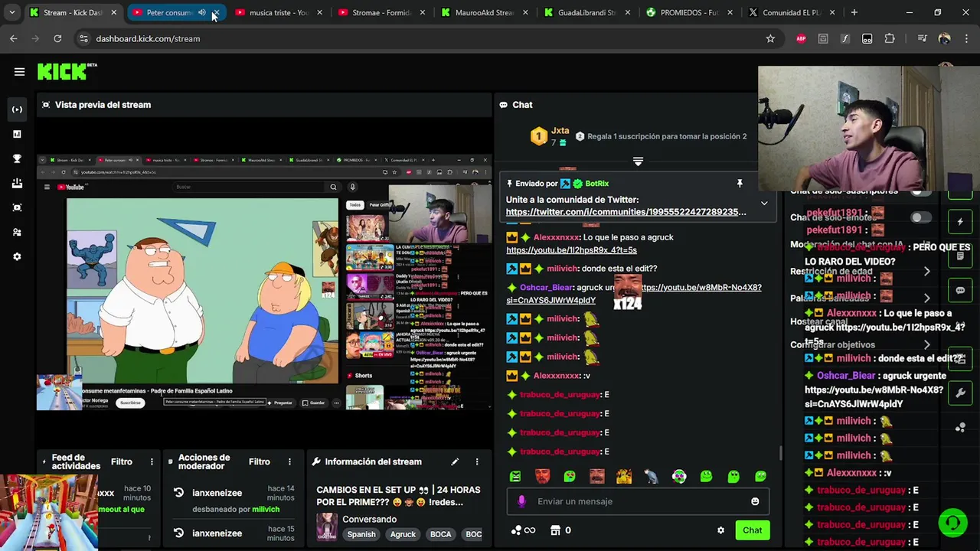Insert the first green emote in the quick row
This screenshot has width=980, height=551.
pyautogui.click(x=515, y=477)
